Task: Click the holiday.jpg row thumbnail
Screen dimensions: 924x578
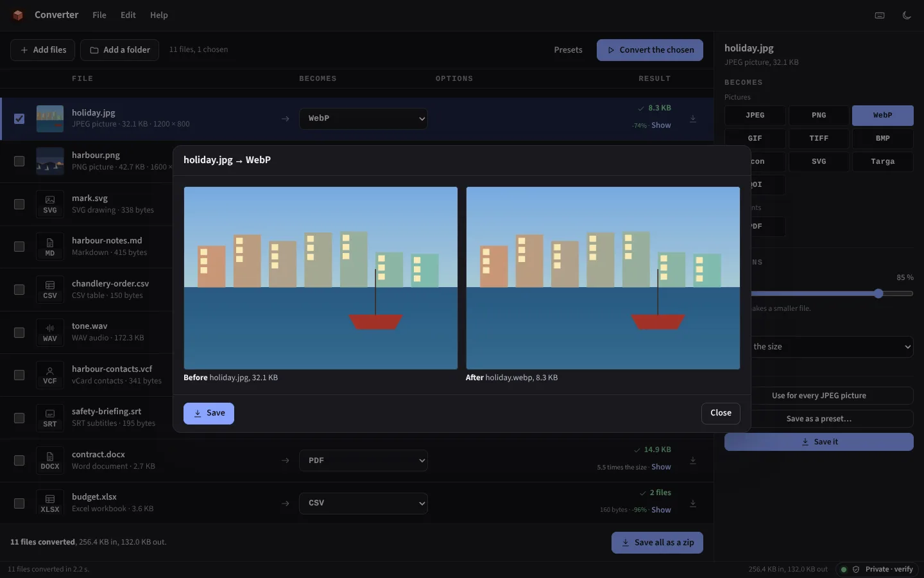Action: (50, 119)
